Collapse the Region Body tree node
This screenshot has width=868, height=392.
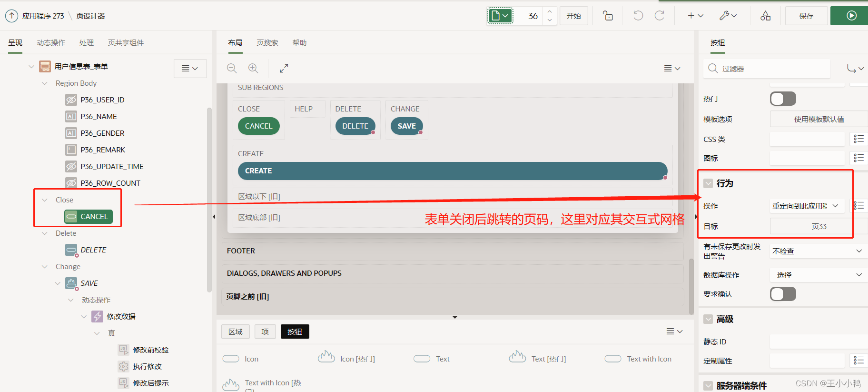tap(45, 83)
